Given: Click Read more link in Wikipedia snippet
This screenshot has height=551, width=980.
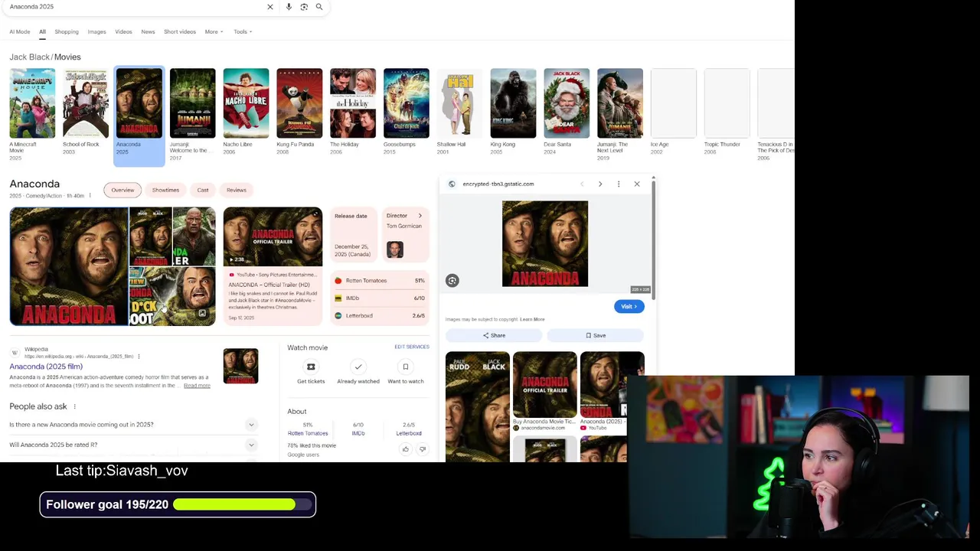Looking at the screenshot, I should [x=197, y=386].
